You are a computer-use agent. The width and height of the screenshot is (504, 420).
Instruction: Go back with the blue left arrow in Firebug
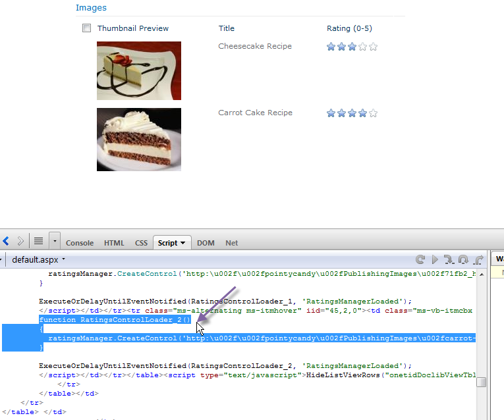tap(6, 241)
